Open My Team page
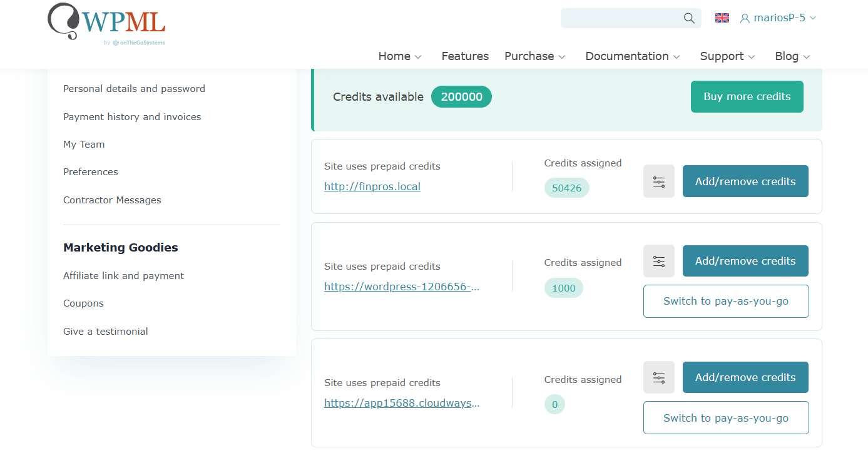This screenshot has width=868, height=463. (84, 145)
